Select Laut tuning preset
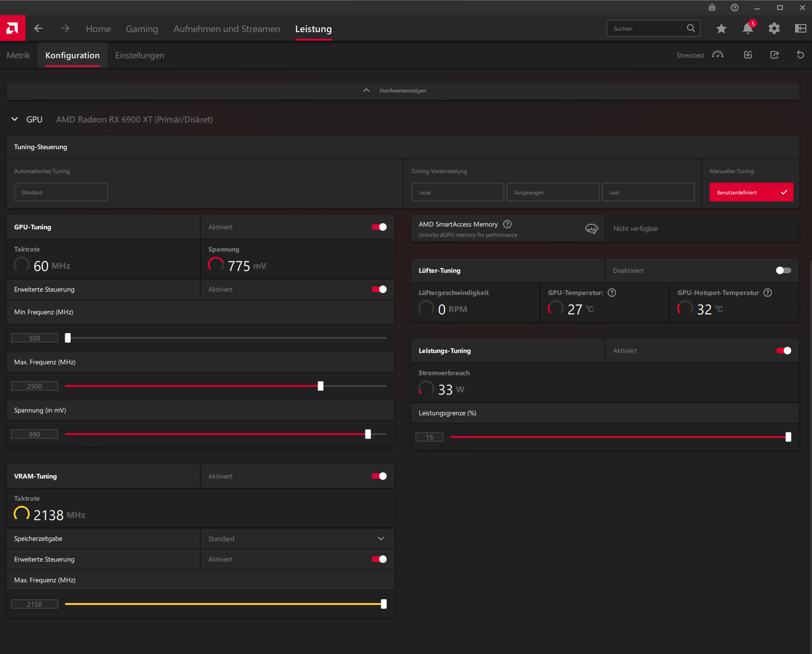Image resolution: width=812 pixels, height=654 pixels. [648, 192]
